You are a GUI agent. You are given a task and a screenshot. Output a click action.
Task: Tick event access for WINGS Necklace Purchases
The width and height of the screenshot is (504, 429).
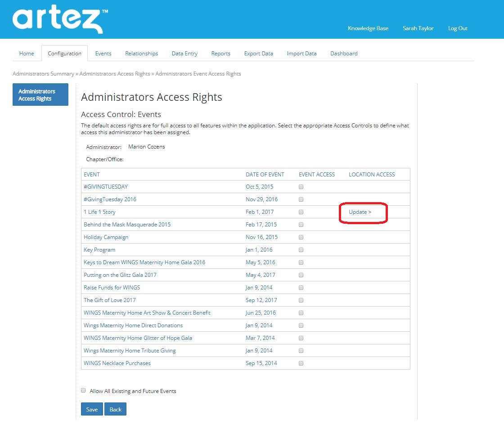pyautogui.click(x=301, y=363)
